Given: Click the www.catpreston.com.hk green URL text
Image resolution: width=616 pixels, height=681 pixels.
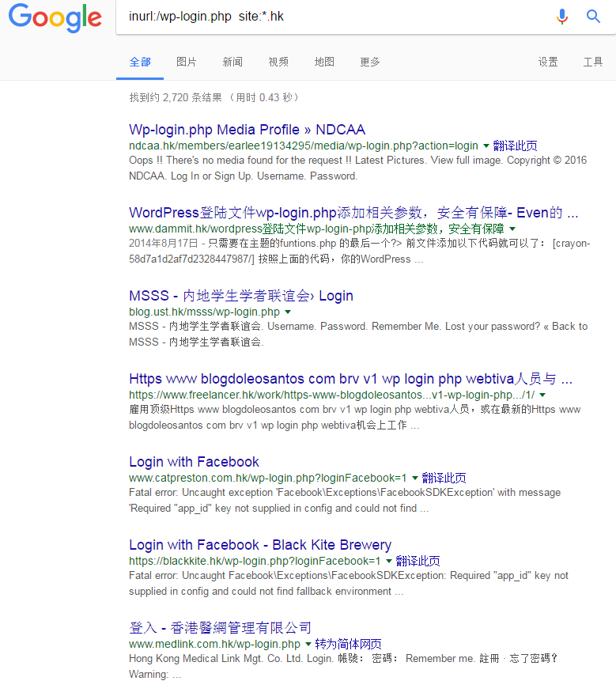Looking at the screenshot, I should (268, 479).
